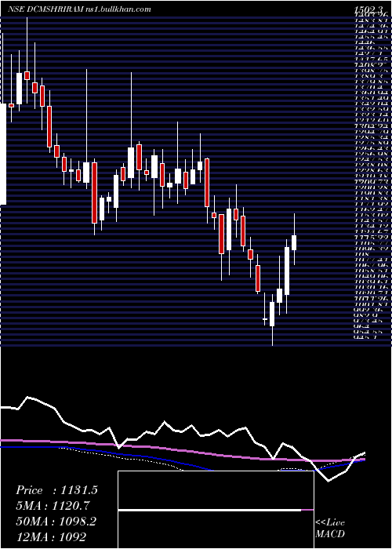Click the Price : 1131.5 readout
The width and height of the screenshot is (392, 549).
(x=56, y=490)
